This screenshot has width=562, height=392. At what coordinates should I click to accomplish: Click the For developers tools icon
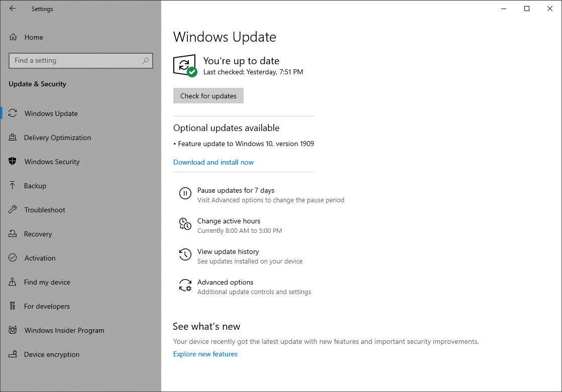13,306
